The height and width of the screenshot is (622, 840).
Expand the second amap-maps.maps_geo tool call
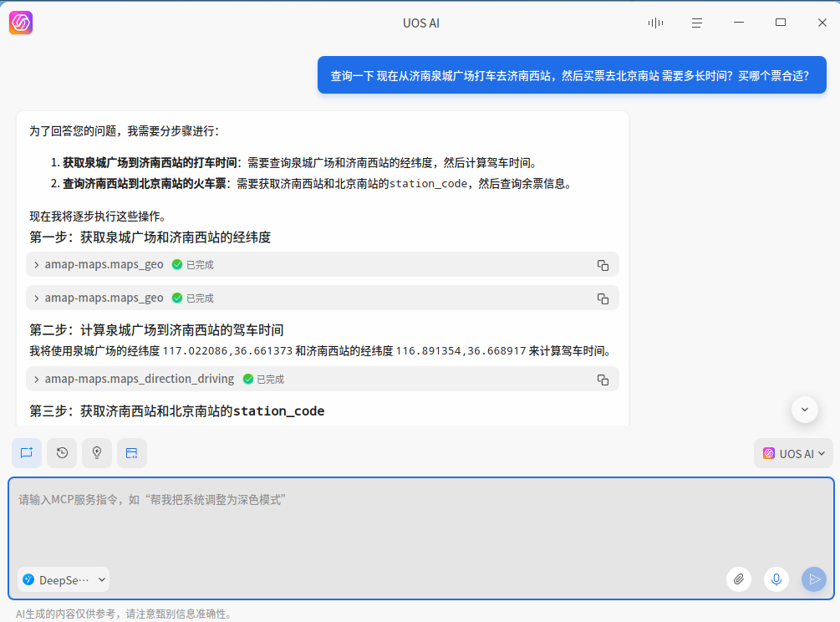37,298
